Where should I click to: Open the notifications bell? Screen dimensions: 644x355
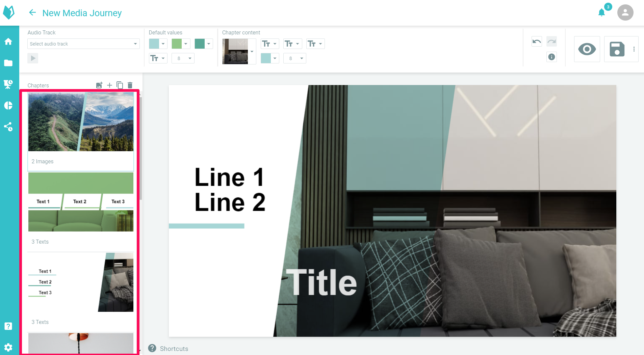point(601,13)
